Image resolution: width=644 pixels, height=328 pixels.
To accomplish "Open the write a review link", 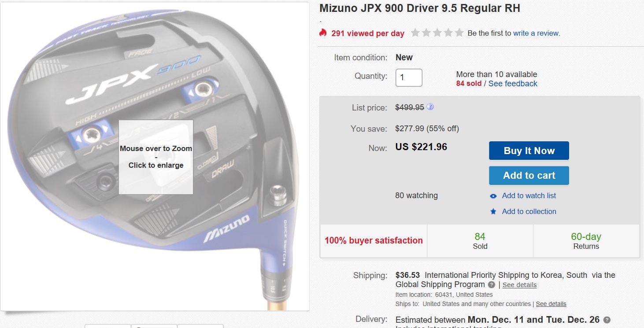I will tap(537, 33).
